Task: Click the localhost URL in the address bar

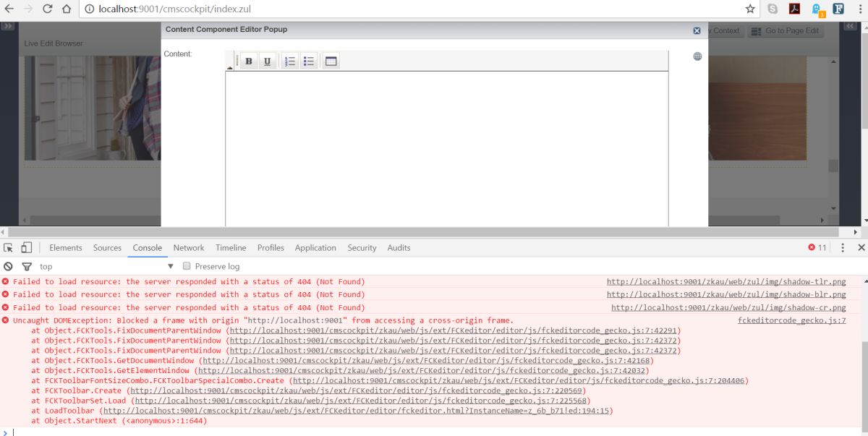Action: coord(174,9)
